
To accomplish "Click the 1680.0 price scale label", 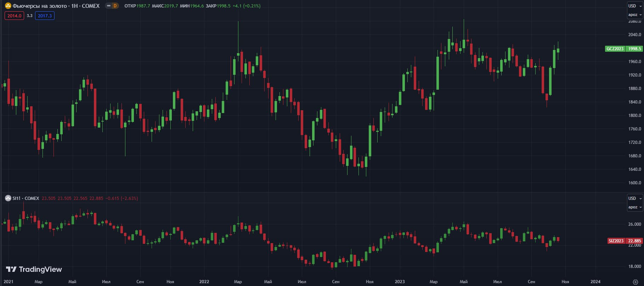I will click(634, 156).
